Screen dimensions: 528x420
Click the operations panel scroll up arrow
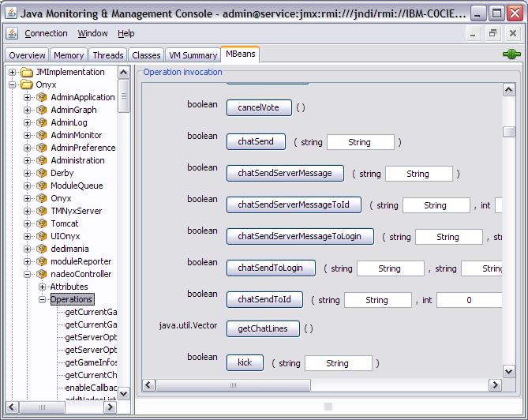point(508,90)
